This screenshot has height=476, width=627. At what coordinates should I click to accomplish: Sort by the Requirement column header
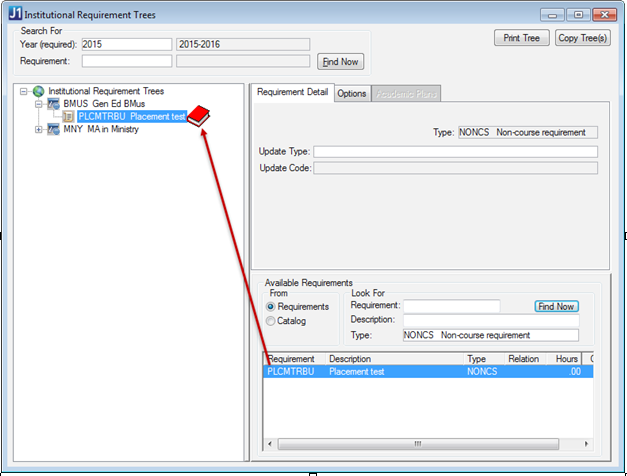pos(295,359)
